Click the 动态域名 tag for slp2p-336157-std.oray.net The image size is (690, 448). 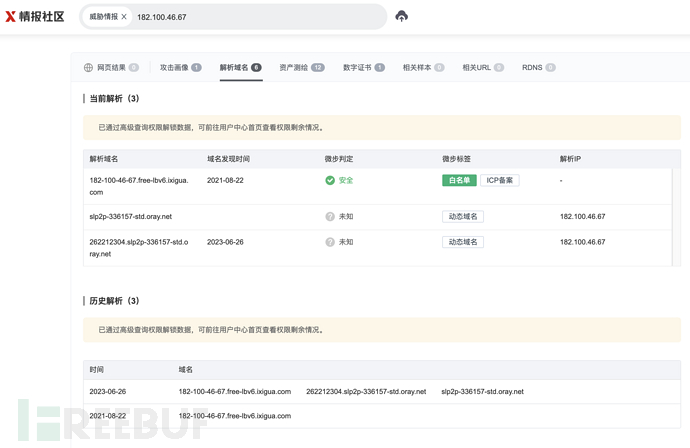(x=462, y=217)
